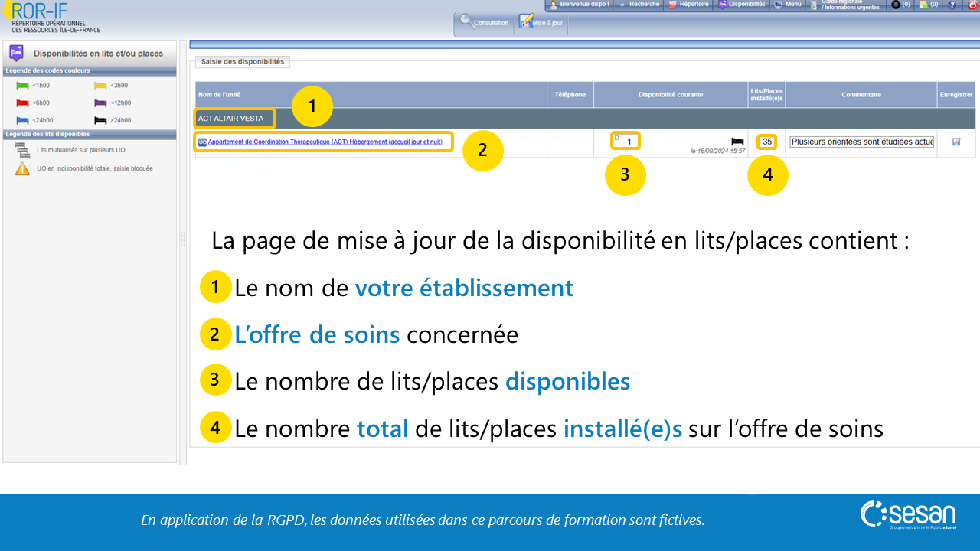
Task: Click the blue UO badge beside the unit link
Action: coord(202,142)
